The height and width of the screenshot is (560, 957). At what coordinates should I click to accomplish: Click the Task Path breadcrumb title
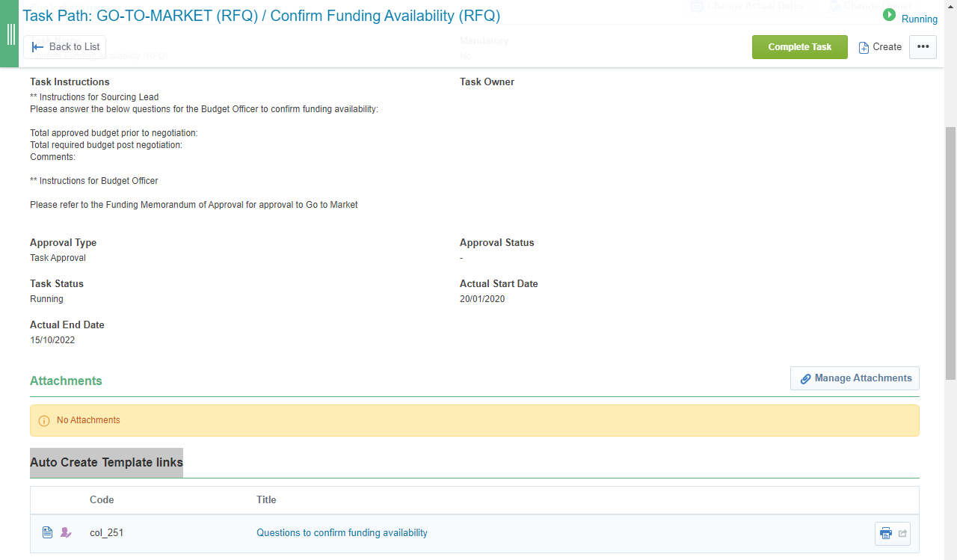point(261,16)
